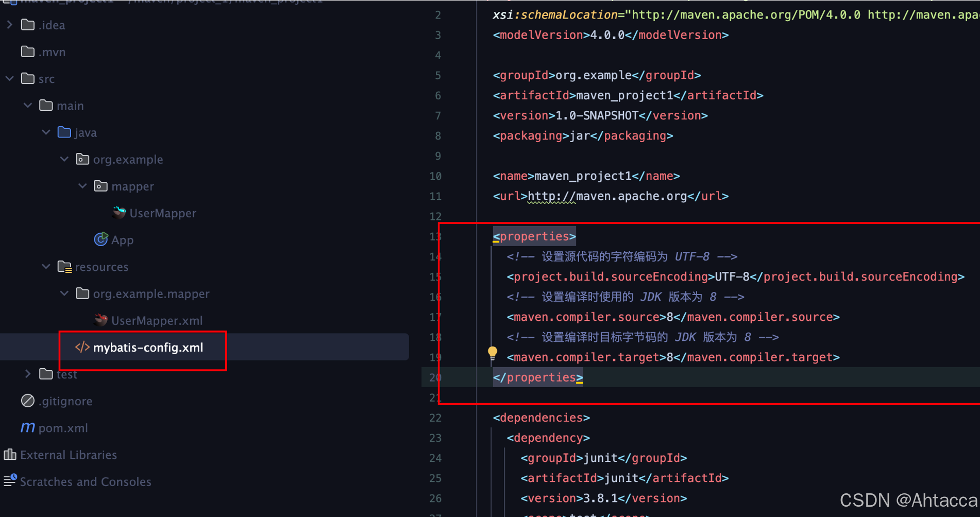Select .idea in the project tree

pos(52,25)
